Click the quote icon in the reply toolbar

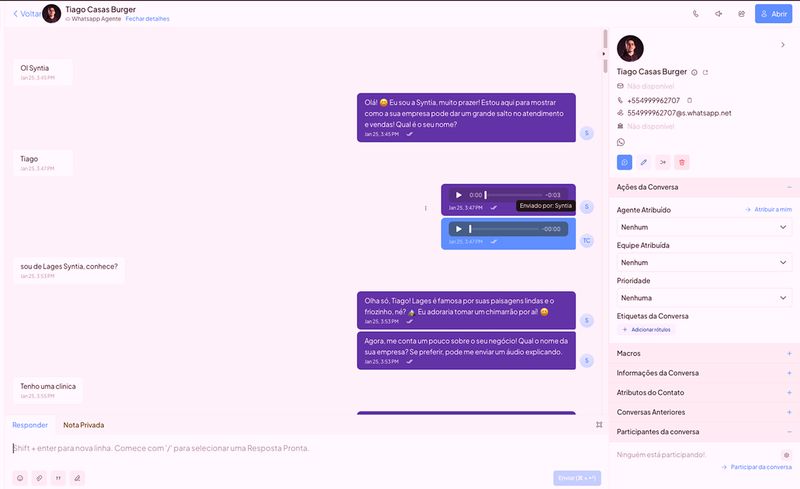(x=58, y=478)
